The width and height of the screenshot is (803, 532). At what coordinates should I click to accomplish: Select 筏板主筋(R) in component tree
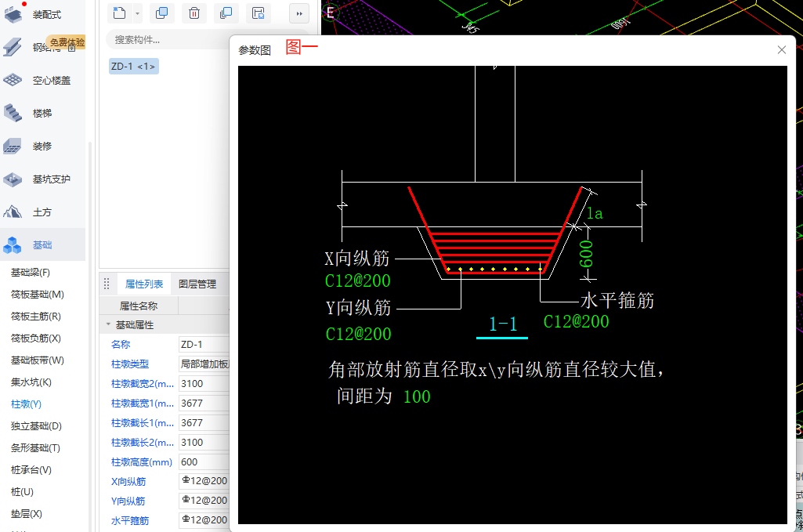(36, 317)
